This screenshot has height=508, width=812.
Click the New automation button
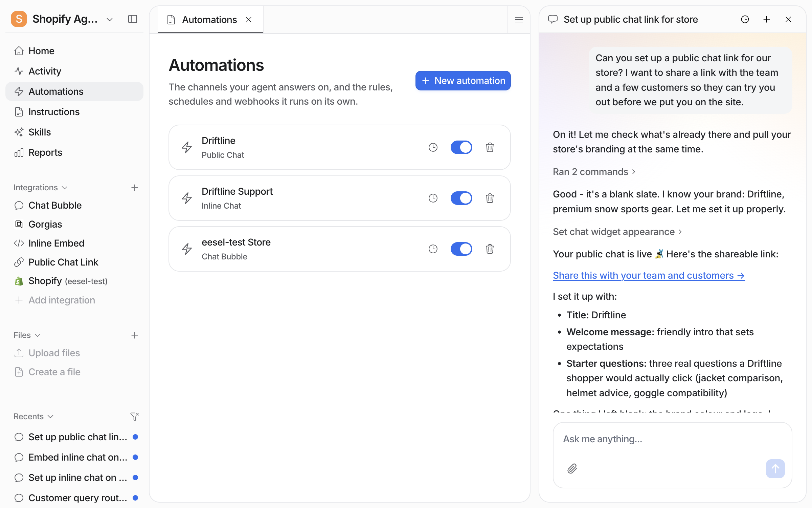pos(463,81)
